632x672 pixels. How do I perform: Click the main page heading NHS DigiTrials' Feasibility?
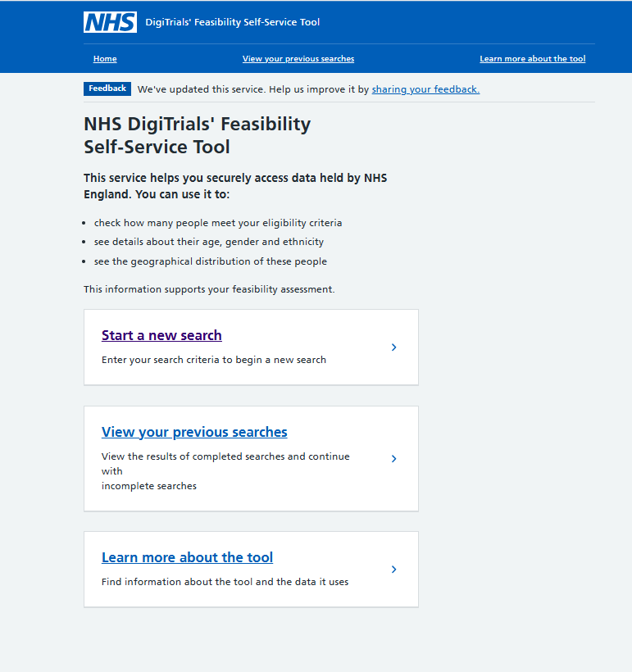coord(198,135)
